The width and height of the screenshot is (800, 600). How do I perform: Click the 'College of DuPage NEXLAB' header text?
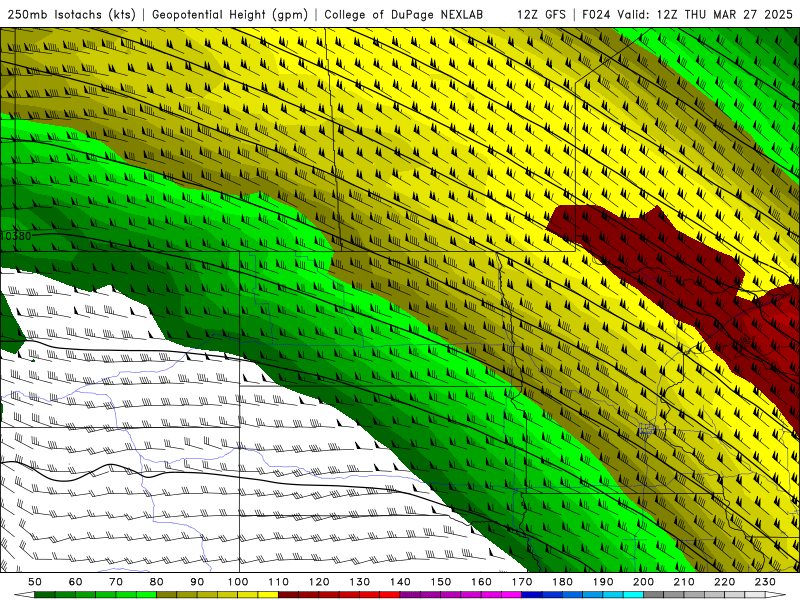[x=404, y=15]
